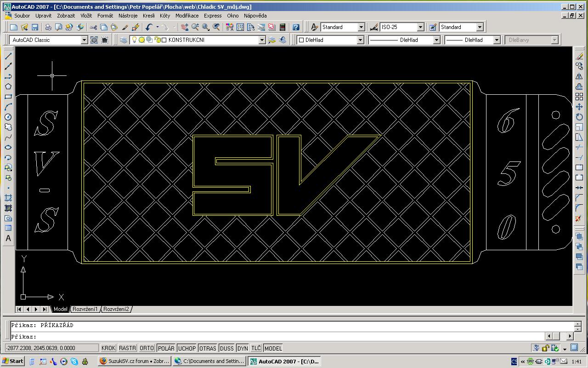The width and height of the screenshot is (588, 368).
Task: Switch to the Rozvržení2 layout tab
Action: point(116,309)
